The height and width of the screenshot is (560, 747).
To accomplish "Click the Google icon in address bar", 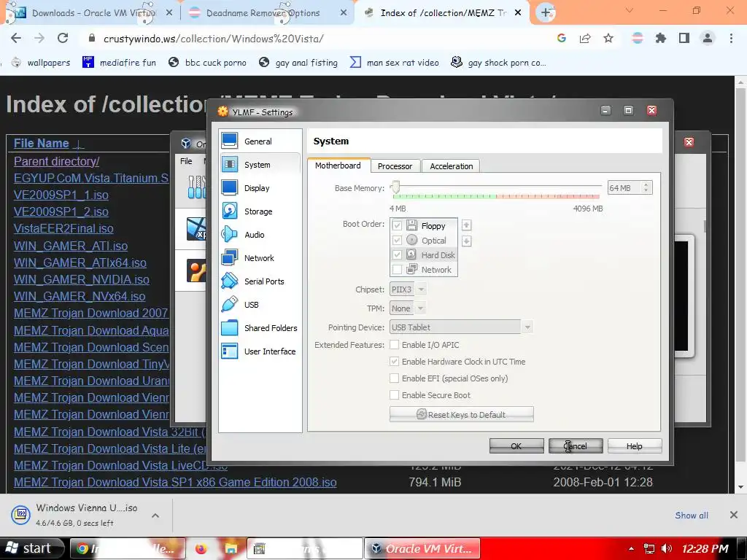I will pyautogui.click(x=562, y=39).
